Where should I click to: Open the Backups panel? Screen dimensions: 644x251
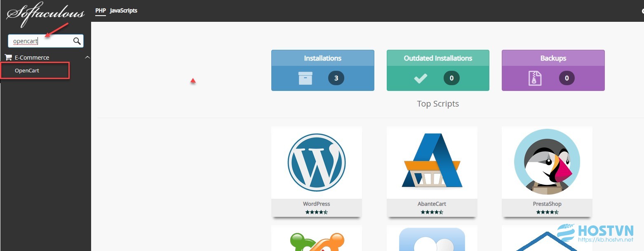point(553,70)
